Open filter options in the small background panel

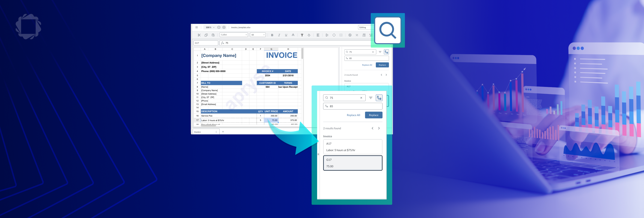[x=380, y=52]
